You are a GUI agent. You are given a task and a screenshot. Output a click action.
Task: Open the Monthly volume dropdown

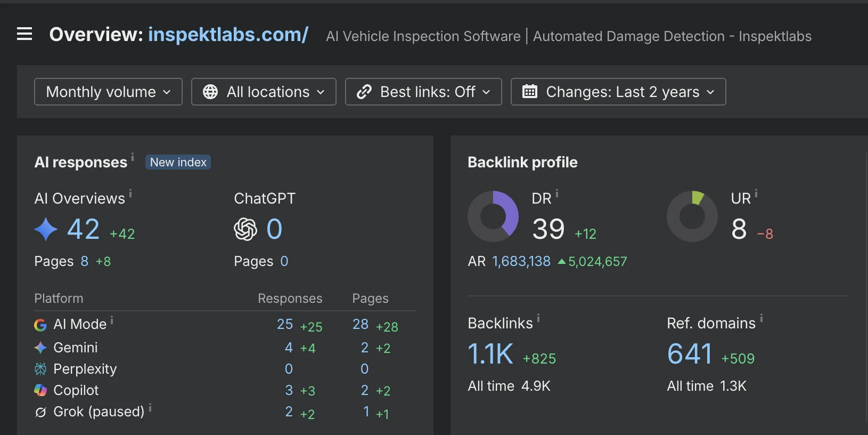click(x=108, y=92)
